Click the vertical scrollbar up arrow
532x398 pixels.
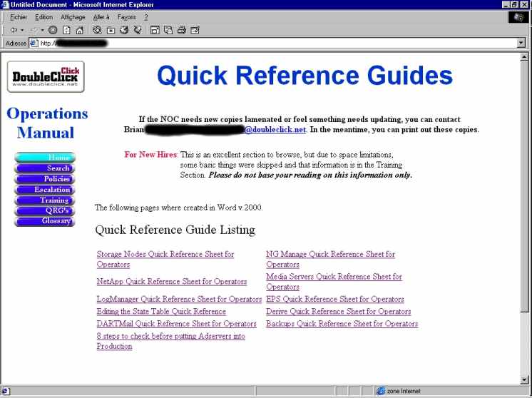tap(524, 56)
